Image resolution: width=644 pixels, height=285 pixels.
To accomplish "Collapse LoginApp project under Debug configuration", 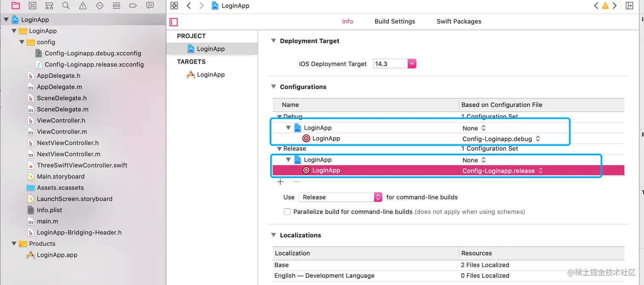I will (288, 128).
